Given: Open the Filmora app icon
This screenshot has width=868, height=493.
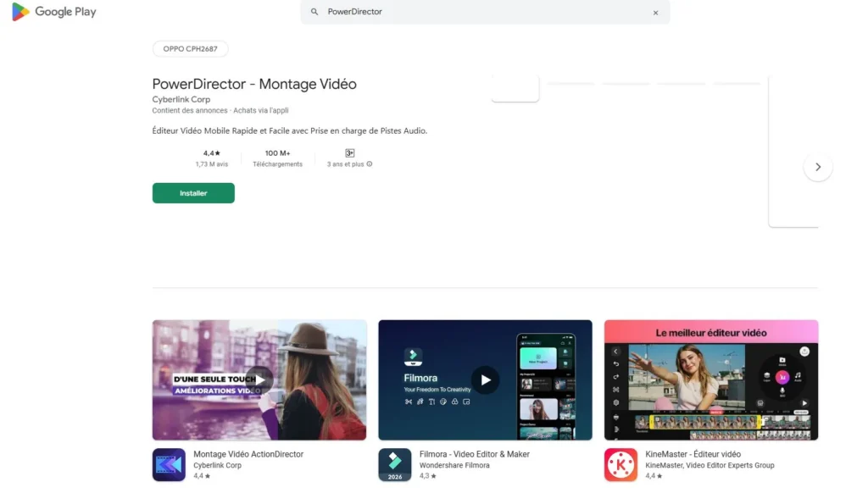Looking at the screenshot, I should pyautogui.click(x=395, y=463).
